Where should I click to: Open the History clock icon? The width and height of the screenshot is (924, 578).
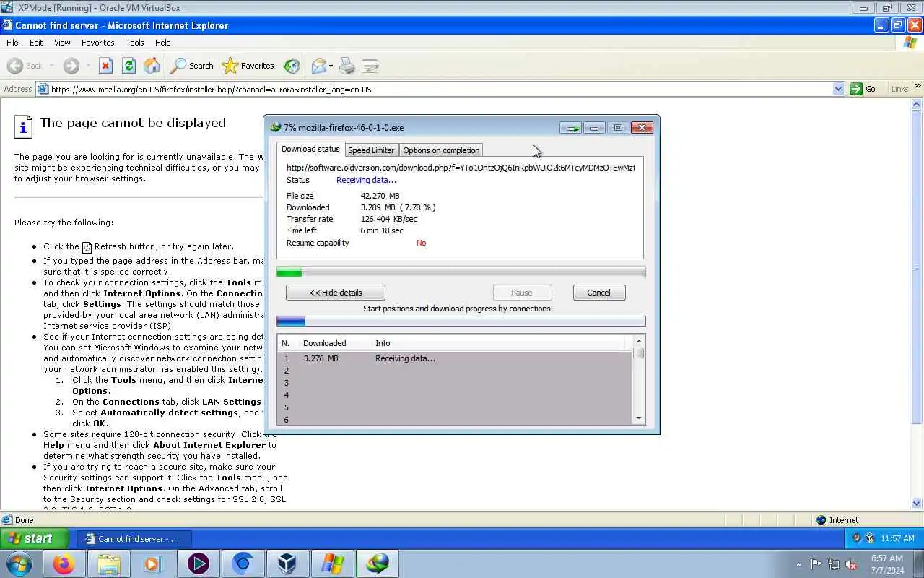[x=292, y=66]
